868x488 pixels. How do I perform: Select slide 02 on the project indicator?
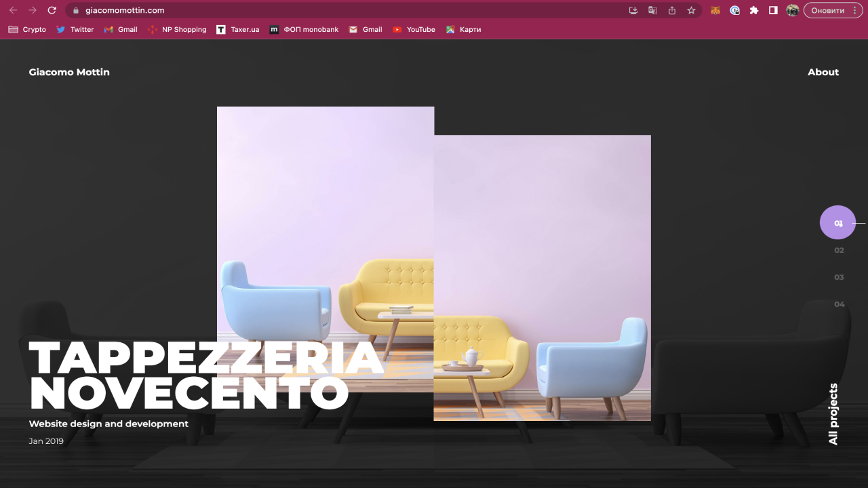coord(839,249)
